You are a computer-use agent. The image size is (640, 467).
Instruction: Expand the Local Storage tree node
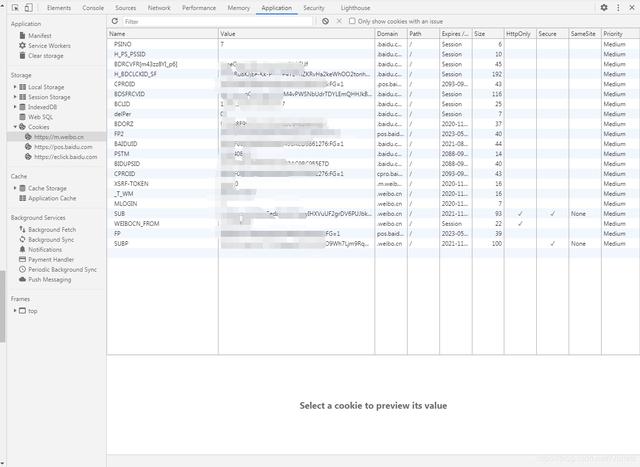[15, 87]
